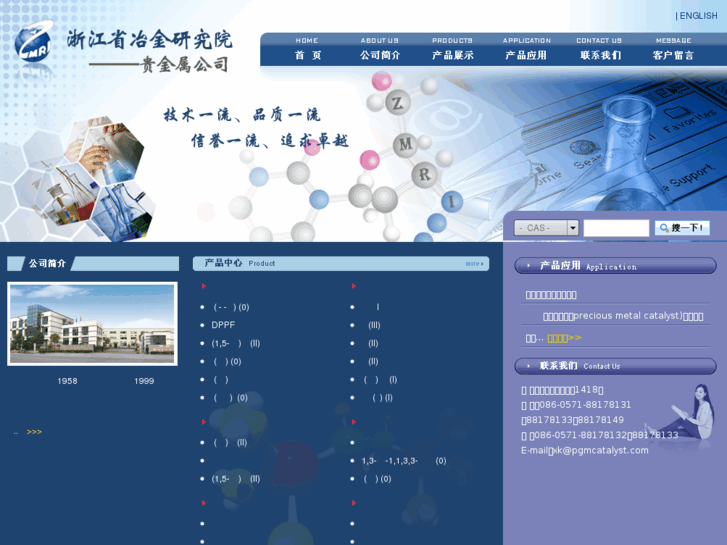Open the ABOUT US 公司简介 menu item
This screenshot has height=545, width=727.
[380, 49]
